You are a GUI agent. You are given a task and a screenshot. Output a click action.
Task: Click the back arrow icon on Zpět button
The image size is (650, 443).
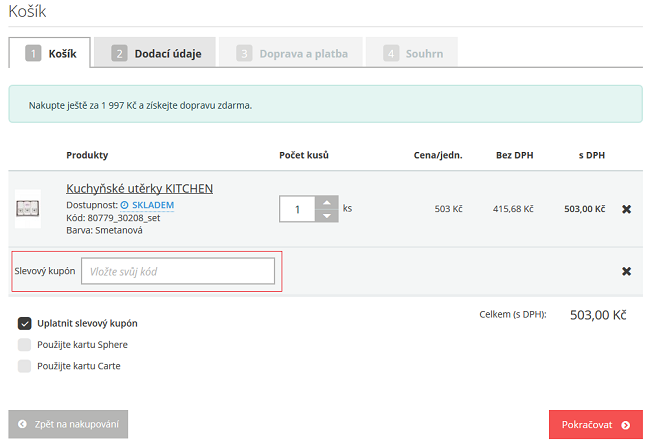22,425
